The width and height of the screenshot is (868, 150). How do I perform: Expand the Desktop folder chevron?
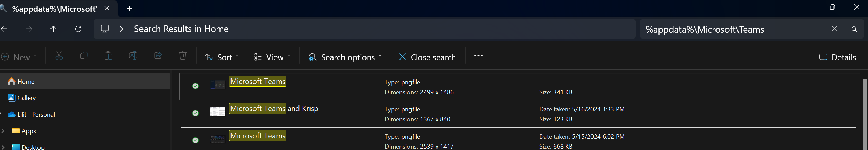point(3,147)
